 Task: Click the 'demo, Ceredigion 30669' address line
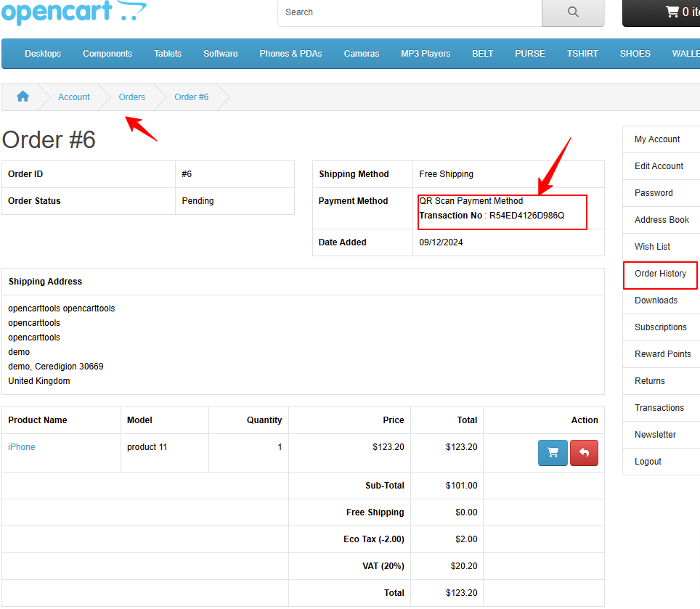(x=56, y=367)
